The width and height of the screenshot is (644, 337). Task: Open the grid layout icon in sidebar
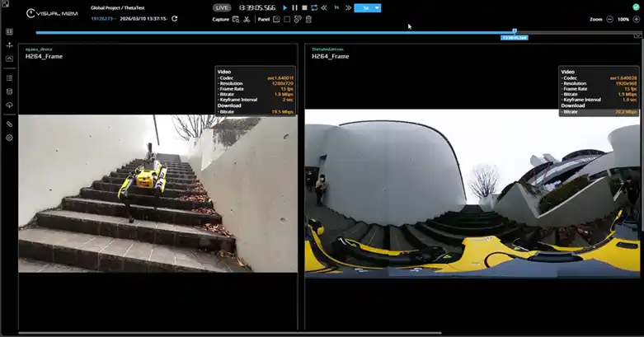tap(9, 32)
